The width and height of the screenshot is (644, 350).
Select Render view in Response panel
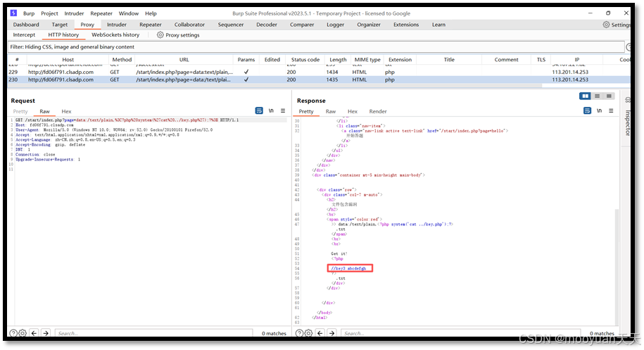(x=378, y=111)
